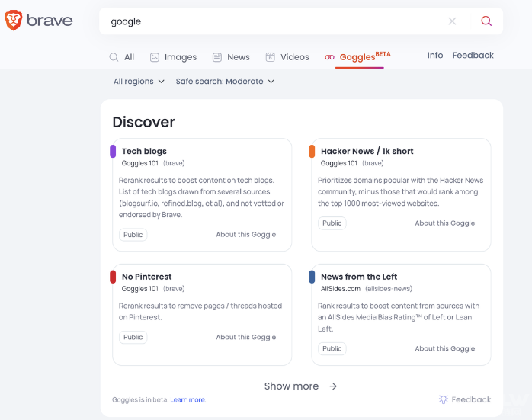Click the (allsides-news) label
This screenshot has width=532, height=420.
389,289
